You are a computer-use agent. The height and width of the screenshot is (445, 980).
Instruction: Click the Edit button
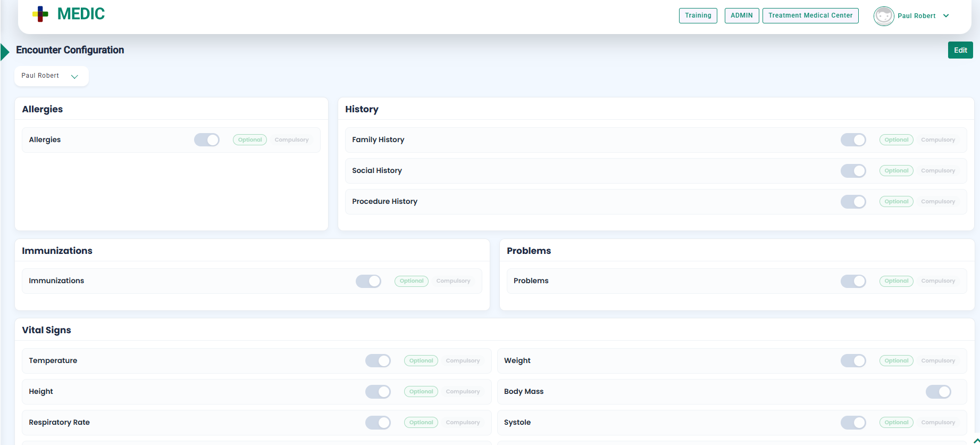point(960,50)
